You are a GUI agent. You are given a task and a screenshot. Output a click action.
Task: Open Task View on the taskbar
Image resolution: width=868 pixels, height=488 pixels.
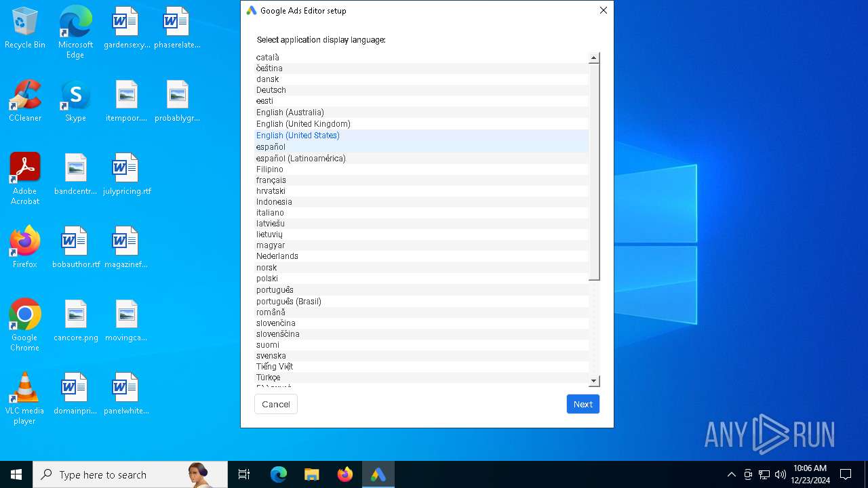click(x=244, y=474)
